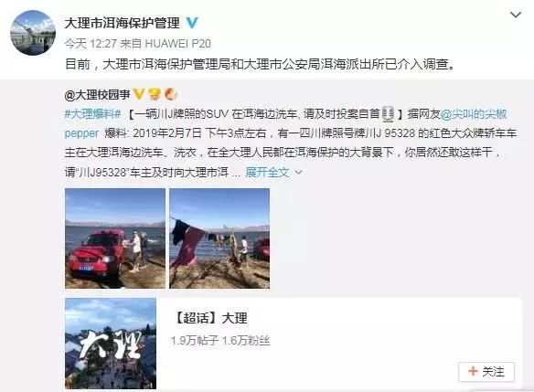Click the trophy badge next to 大理校园事
The height and width of the screenshot is (392, 534).
pyautogui.click(x=155, y=94)
